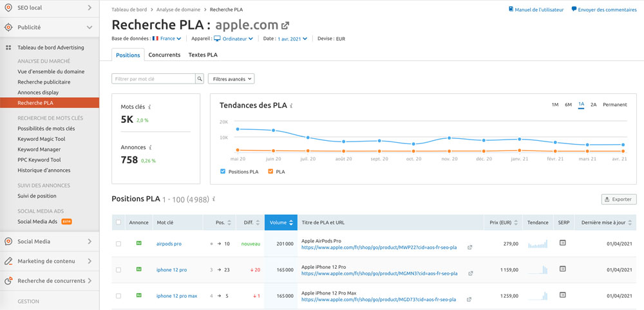Toggle the Positions PLA chart series checkbox

223,172
